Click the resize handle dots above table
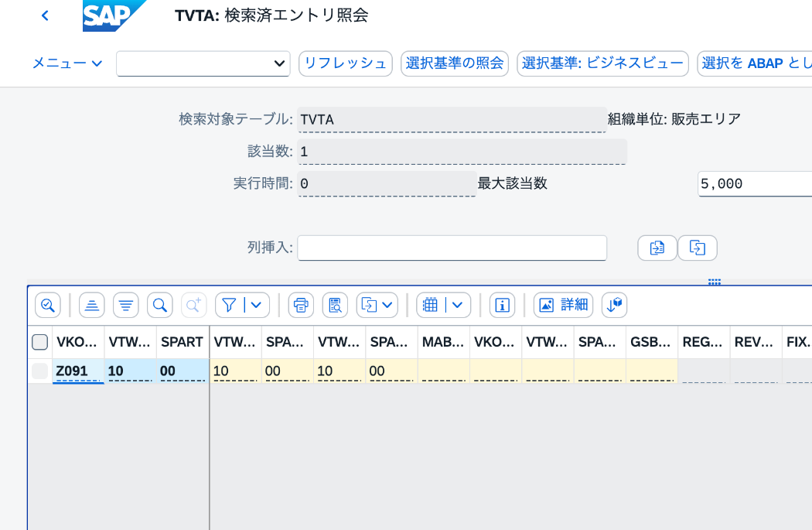Viewport: 812px width, 530px height. [x=714, y=282]
